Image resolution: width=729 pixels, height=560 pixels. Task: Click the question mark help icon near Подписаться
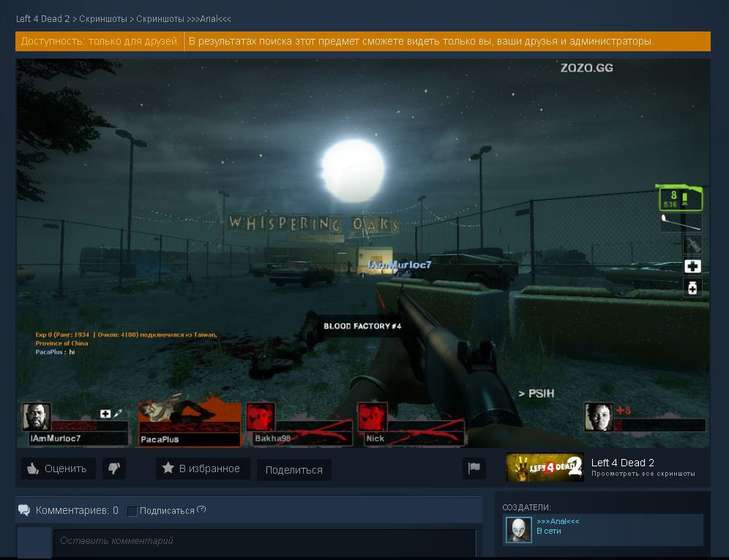(x=201, y=509)
